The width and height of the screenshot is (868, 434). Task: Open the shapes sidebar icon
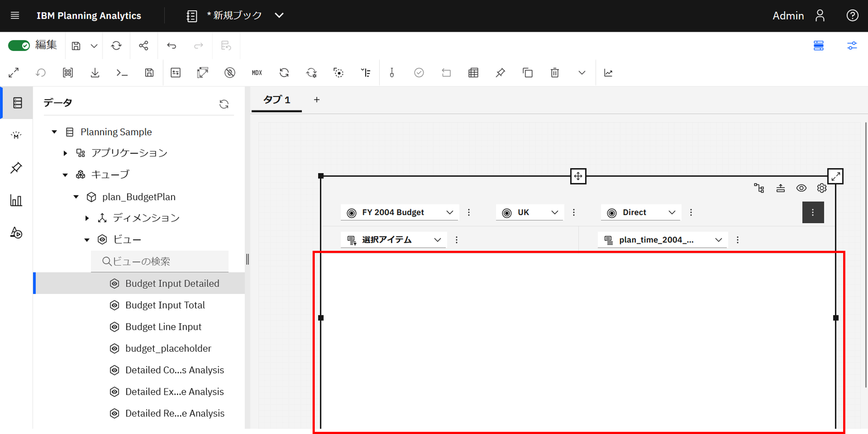click(16, 233)
